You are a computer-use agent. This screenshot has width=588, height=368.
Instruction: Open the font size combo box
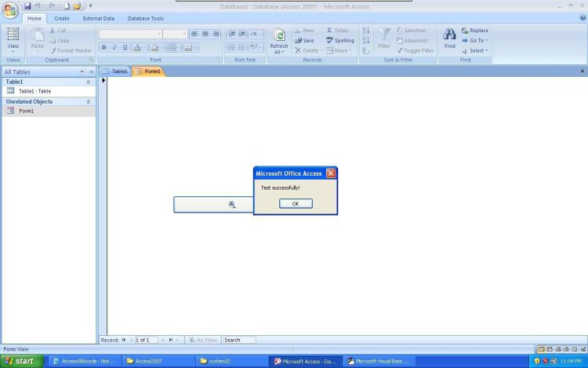175,35
